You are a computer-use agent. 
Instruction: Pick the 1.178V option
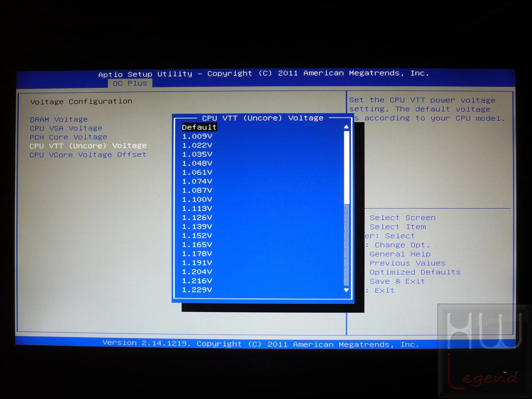click(x=197, y=254)
